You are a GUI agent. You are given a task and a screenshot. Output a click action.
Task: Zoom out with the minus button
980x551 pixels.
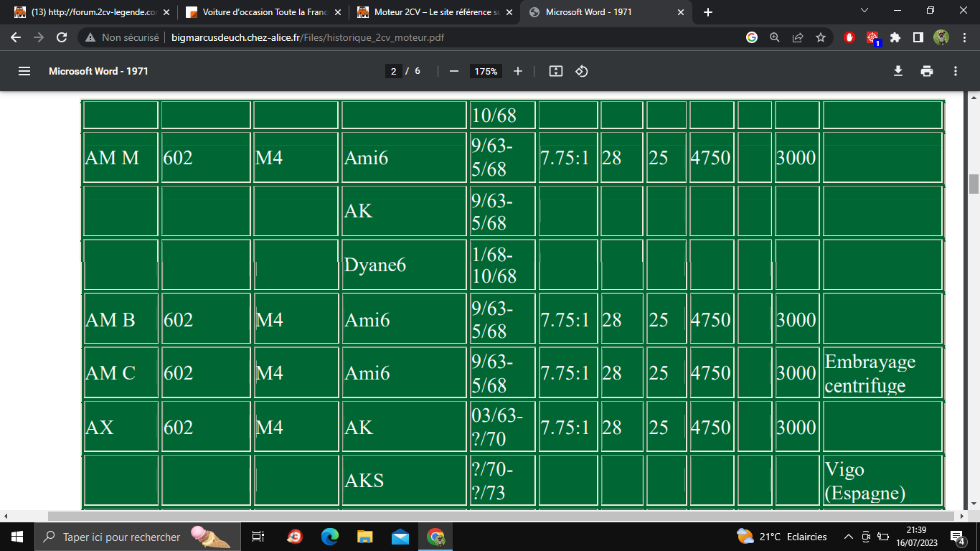coord(453,71)
